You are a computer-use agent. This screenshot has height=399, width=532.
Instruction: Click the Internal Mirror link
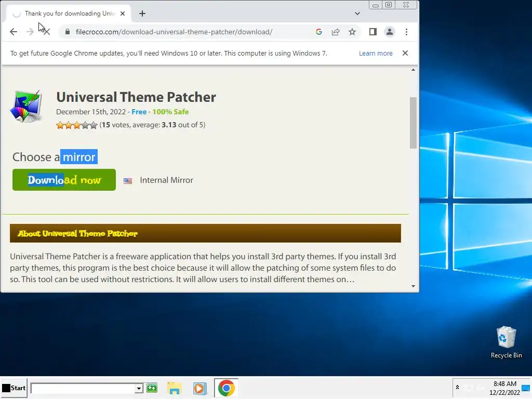tap(166, 180)
